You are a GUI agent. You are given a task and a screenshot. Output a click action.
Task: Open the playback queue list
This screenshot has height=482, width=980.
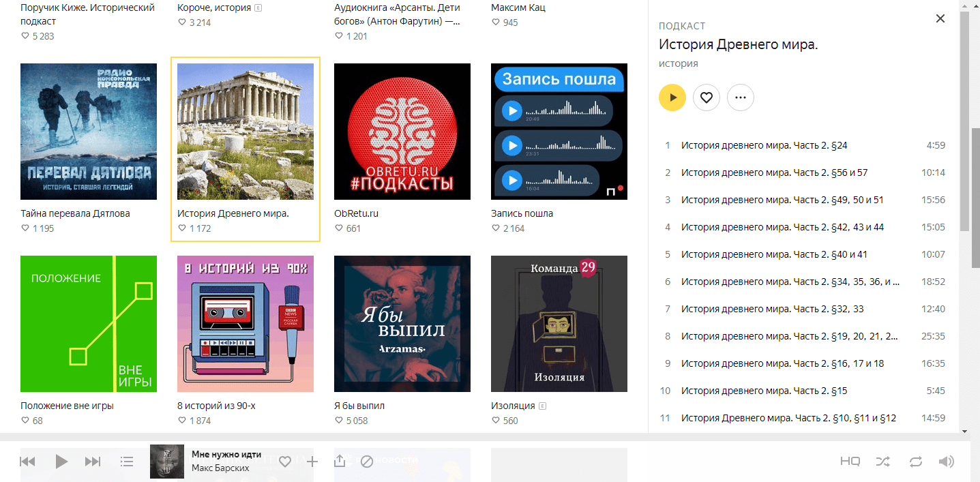click(127, 462)
